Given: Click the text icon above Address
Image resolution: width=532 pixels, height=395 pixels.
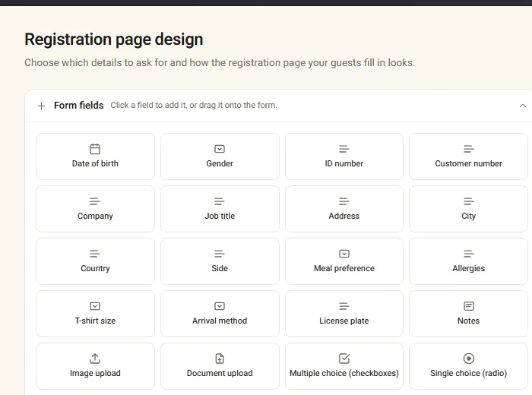Looking at the screenshot, I should [x=344, y=201].
